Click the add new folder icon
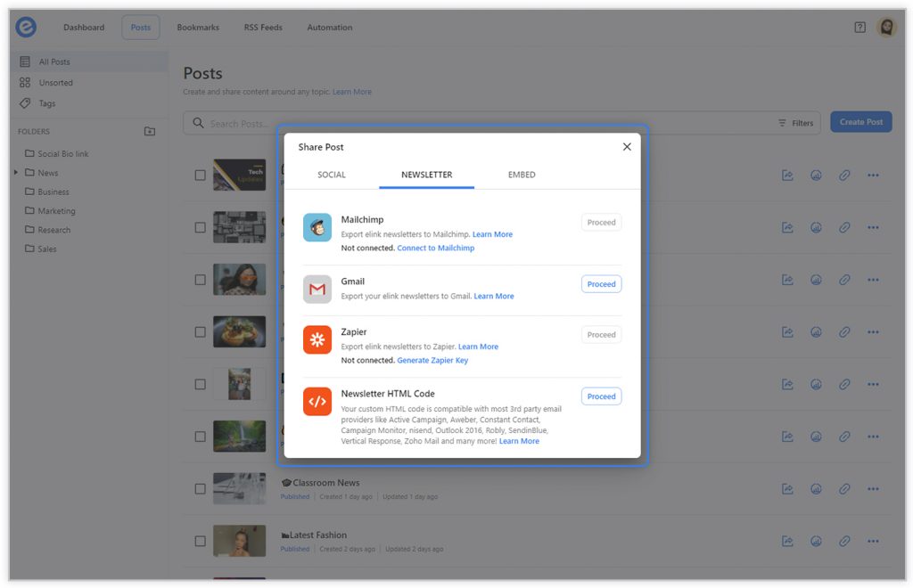 pyautogui.click(x=150, y=132)
